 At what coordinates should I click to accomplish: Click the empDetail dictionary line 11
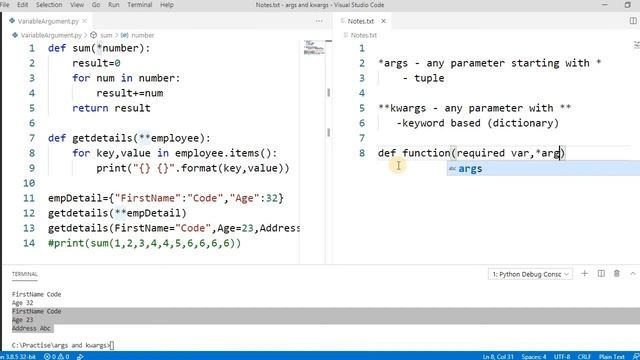coord(166,198)
